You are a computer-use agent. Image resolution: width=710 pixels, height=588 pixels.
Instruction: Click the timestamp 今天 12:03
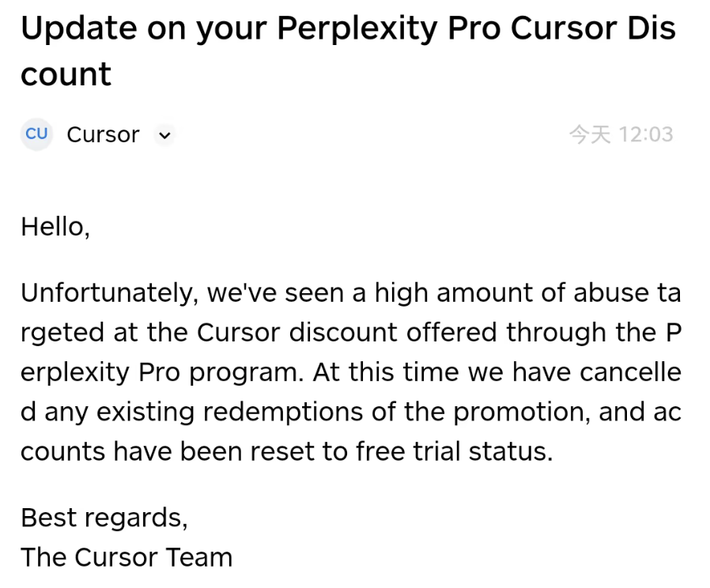(x=621, y=134)
